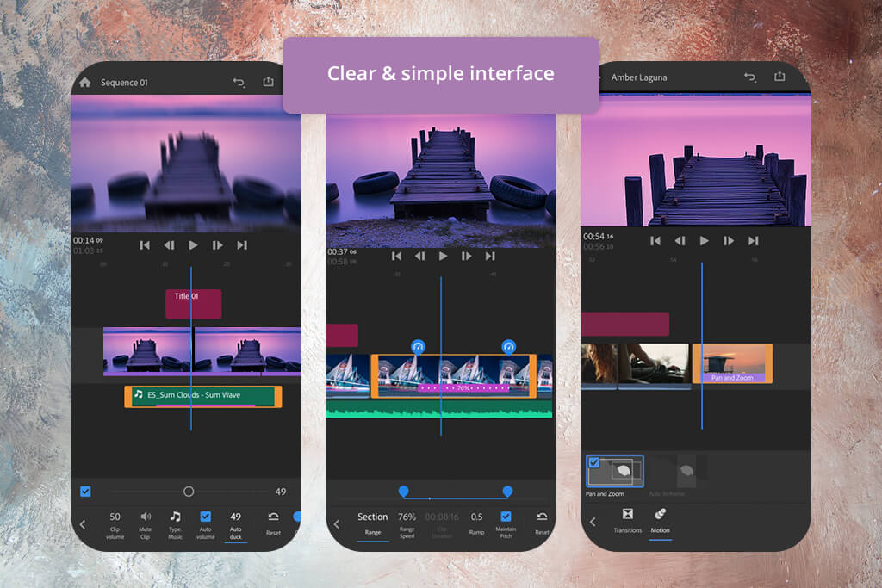882x588 pixels.
Task: Open the Transitions tab
Action: tap(628, 521)
